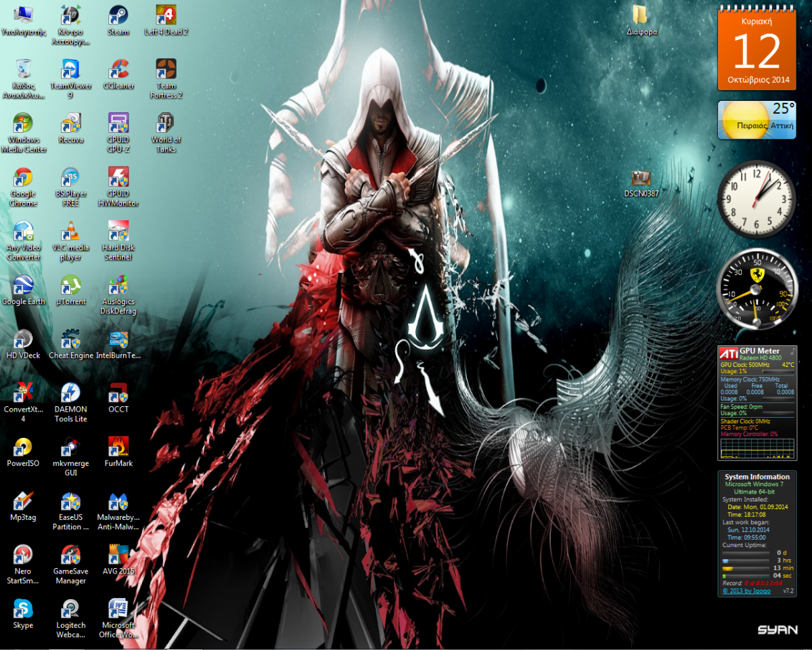
Task: Click the uptime minutes progress bar
Action: point(746,569)
